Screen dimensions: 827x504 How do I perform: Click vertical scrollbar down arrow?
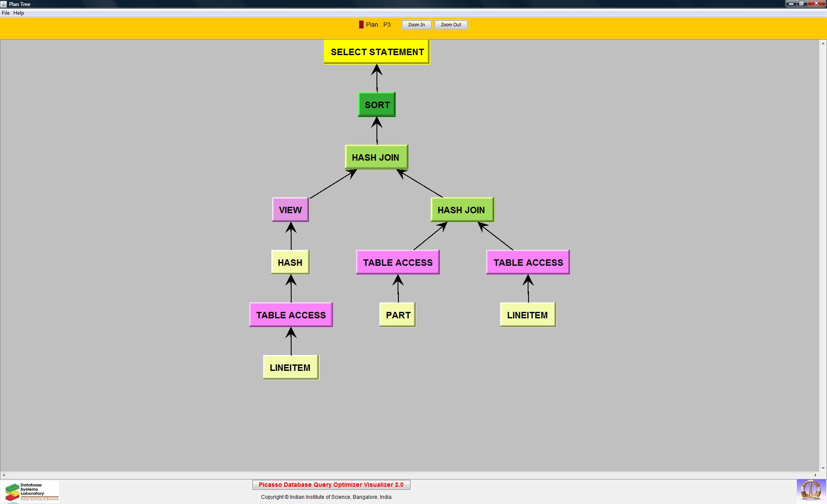point(823,468)
